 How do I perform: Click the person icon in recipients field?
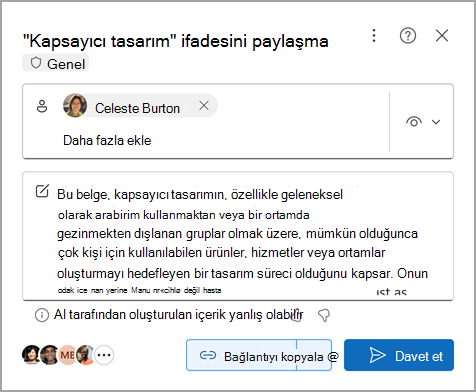(x=42, y=106)
